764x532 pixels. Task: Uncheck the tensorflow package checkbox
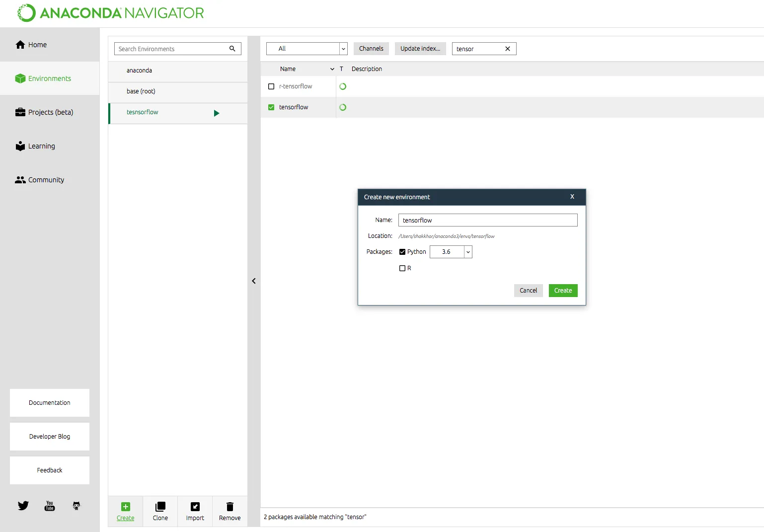coord(271,107)
